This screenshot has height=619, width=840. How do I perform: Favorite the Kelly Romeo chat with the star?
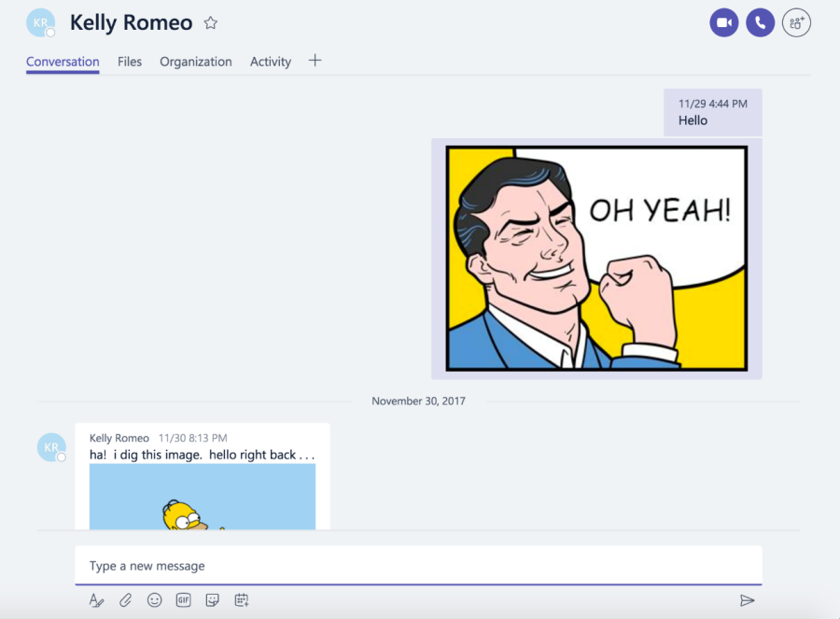[211, 23]
